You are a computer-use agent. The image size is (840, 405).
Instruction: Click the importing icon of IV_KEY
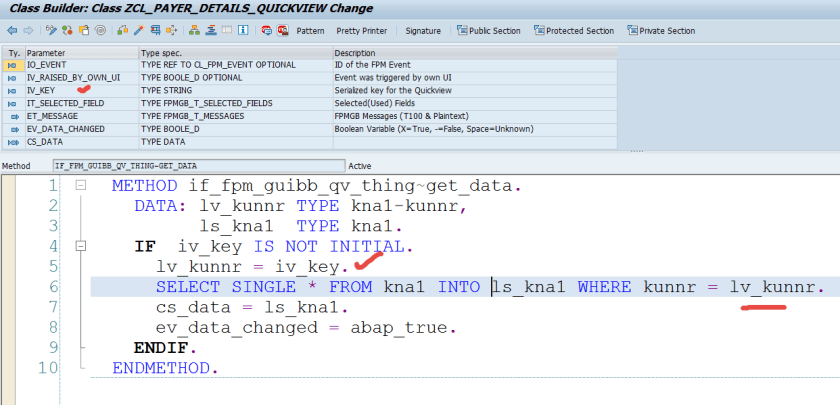coord(13,91)
